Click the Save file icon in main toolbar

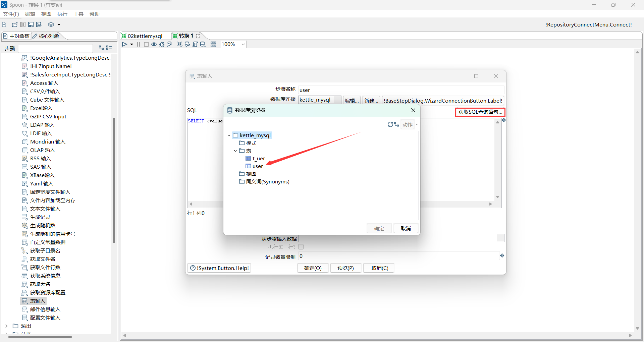[x=31, y=24]
